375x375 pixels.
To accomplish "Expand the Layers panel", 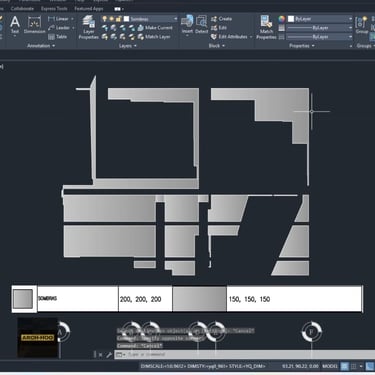I will 128,46.
